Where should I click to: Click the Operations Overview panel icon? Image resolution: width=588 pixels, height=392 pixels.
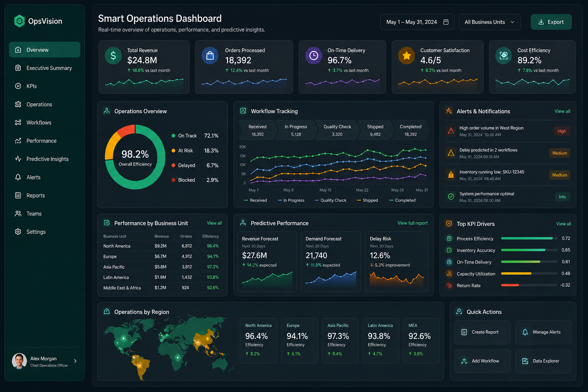click(x=107, y=111)
